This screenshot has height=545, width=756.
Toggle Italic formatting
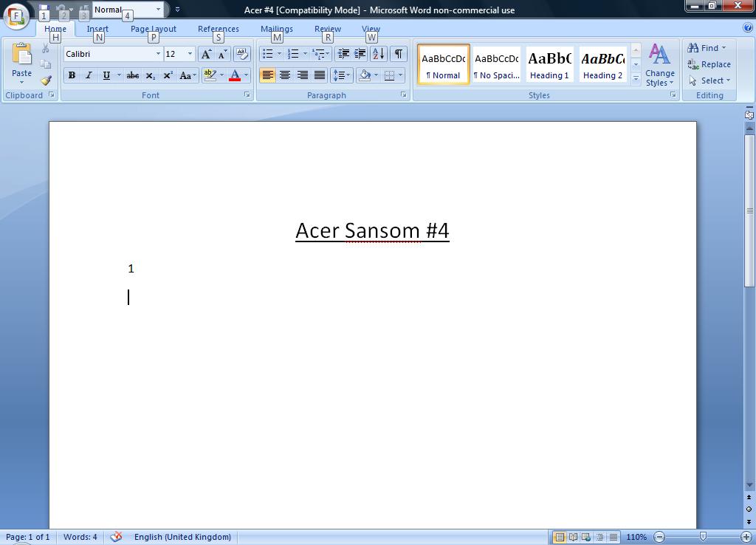89,75
